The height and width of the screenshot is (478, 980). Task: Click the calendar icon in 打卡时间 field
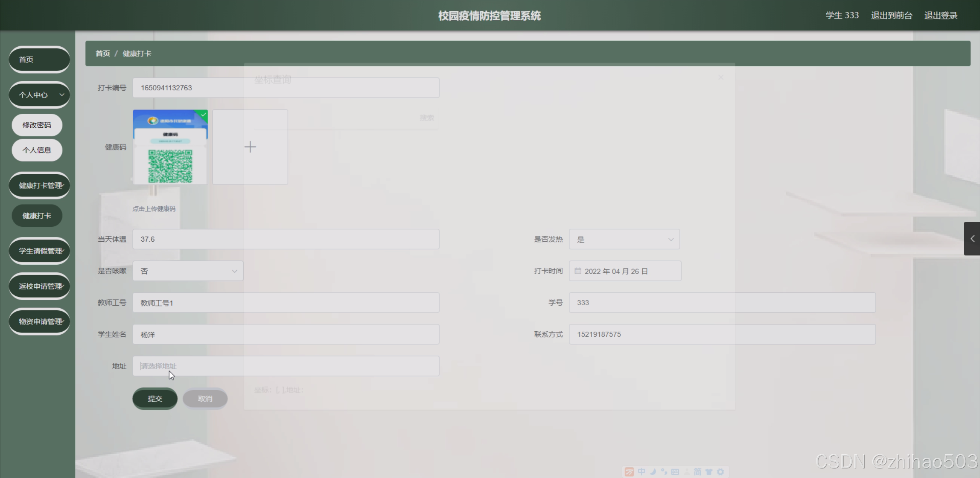pos(578,271)
